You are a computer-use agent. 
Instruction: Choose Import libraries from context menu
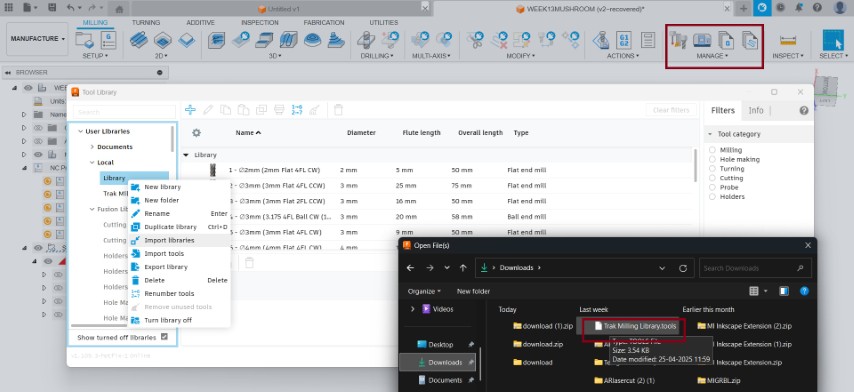(179, 240)
